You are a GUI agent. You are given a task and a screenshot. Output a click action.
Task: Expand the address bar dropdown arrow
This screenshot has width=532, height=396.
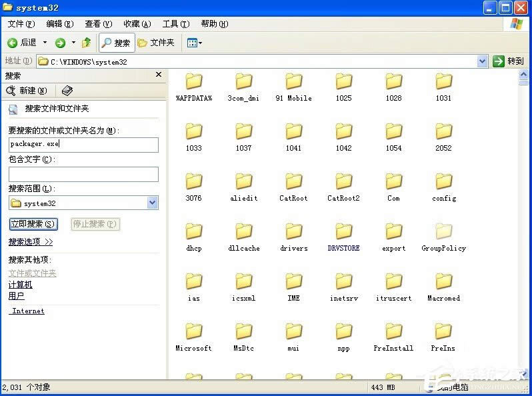click(x=483, y=61)
